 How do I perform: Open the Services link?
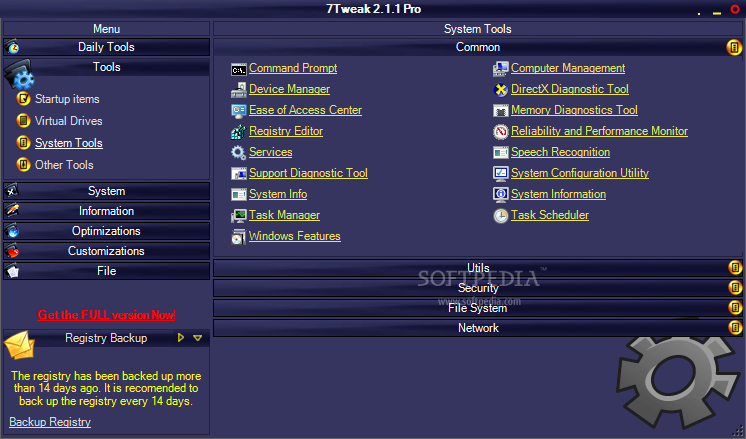[271, 152]
